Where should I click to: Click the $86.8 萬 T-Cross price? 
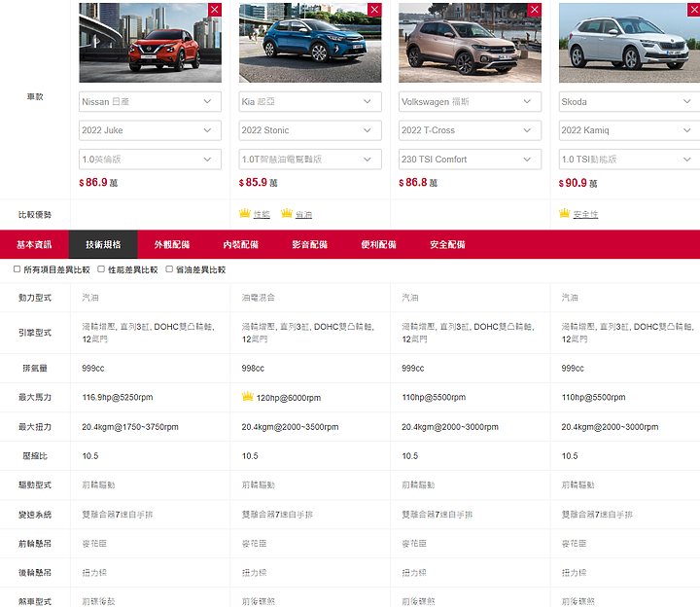418,183
